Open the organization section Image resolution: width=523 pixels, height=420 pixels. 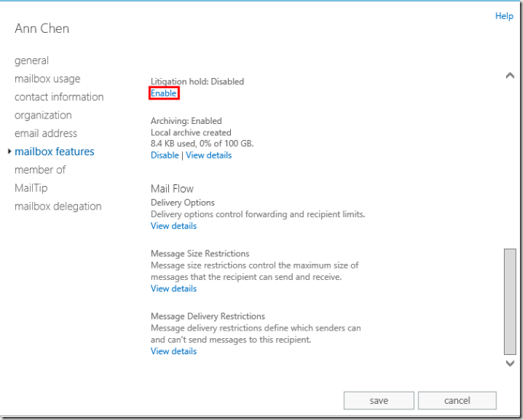[43, 116]
